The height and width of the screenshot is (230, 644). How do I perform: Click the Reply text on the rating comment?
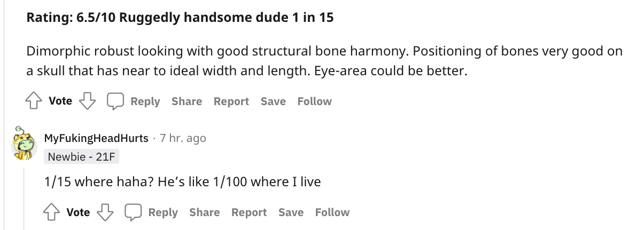point(145,101)
